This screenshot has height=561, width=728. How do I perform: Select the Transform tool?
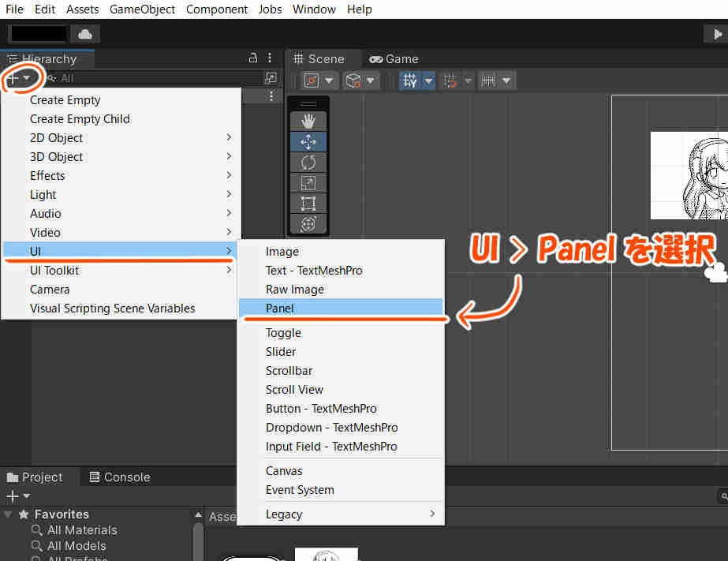[308, 224]
